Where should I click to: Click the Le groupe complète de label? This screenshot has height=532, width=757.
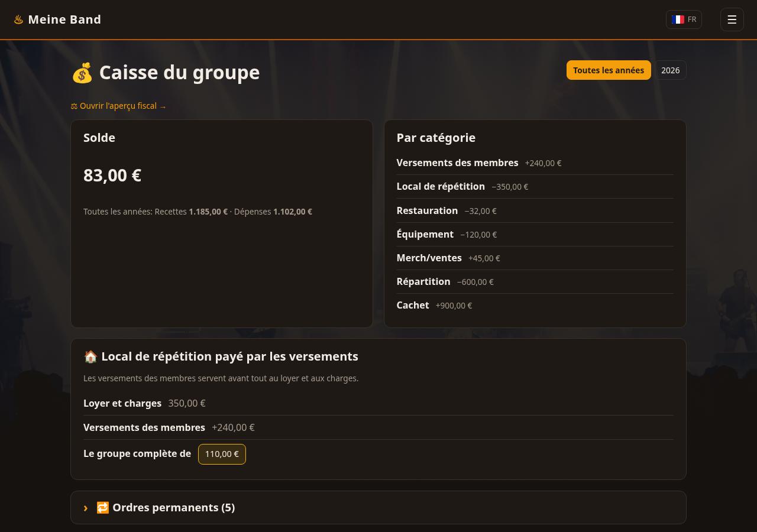click(x=137, y=454)
